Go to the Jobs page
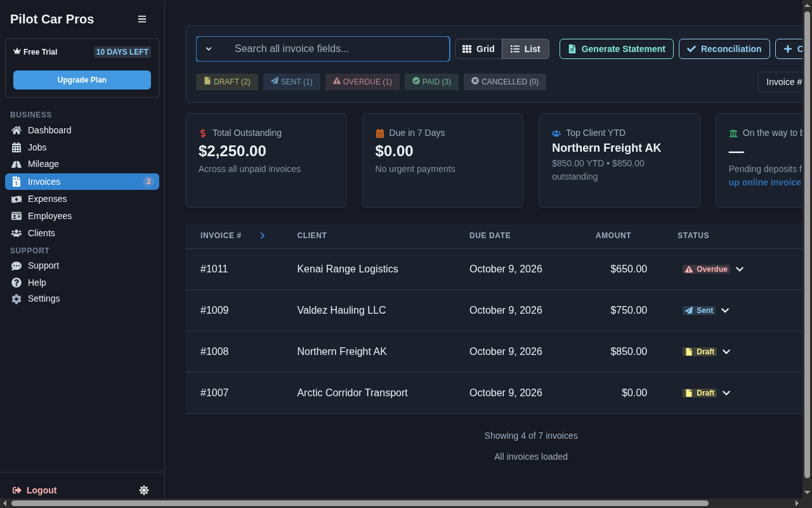The image size is (812, 508). [82, 147]
